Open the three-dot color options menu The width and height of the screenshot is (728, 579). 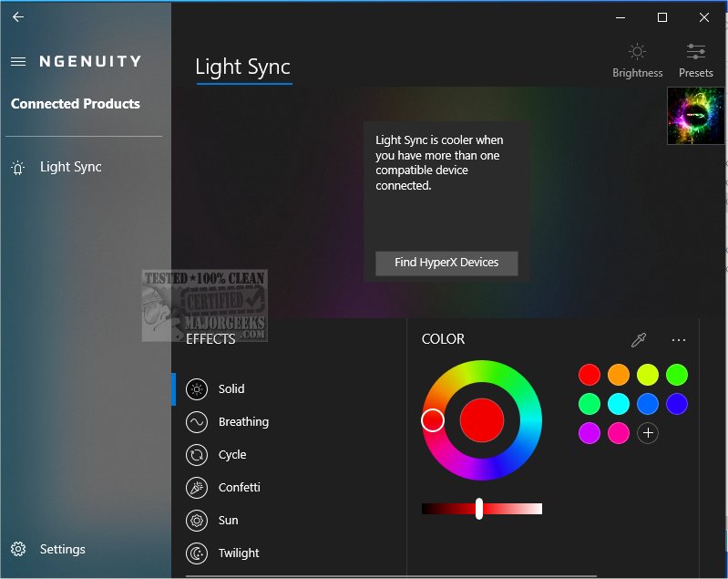point(678,340)
